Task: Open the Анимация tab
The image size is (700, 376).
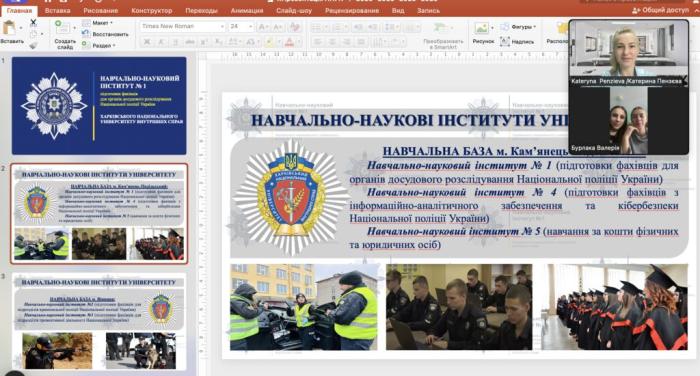Action: pyautogui.click(x=247, y=10)
